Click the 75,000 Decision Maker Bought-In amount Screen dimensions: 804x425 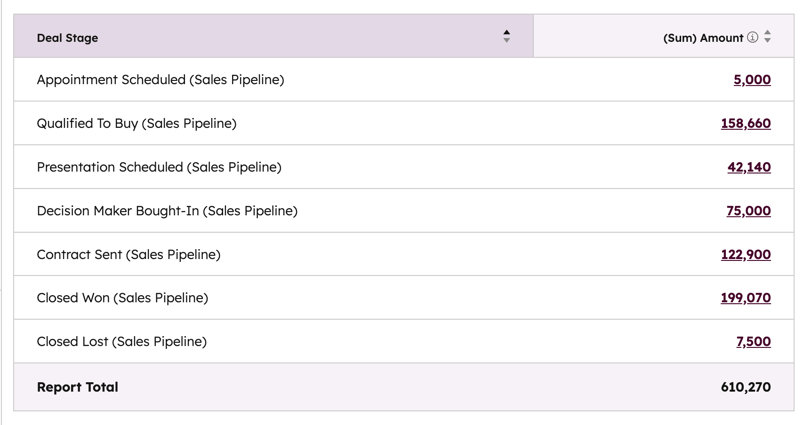point(748,211)
